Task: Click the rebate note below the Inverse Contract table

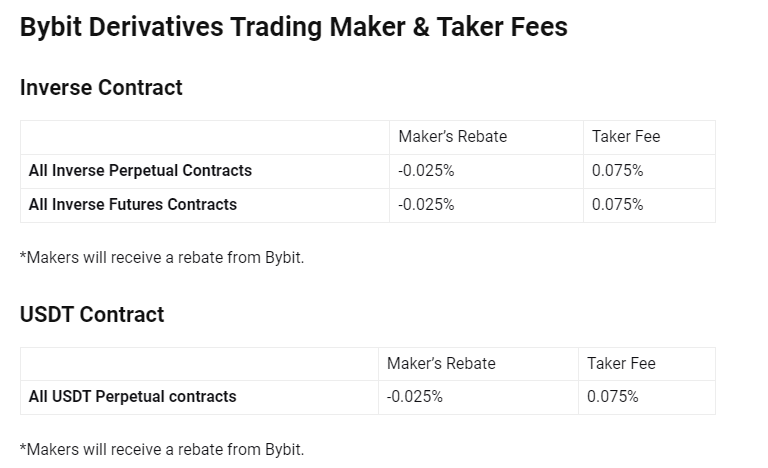Action: click(x=162, y=258)
